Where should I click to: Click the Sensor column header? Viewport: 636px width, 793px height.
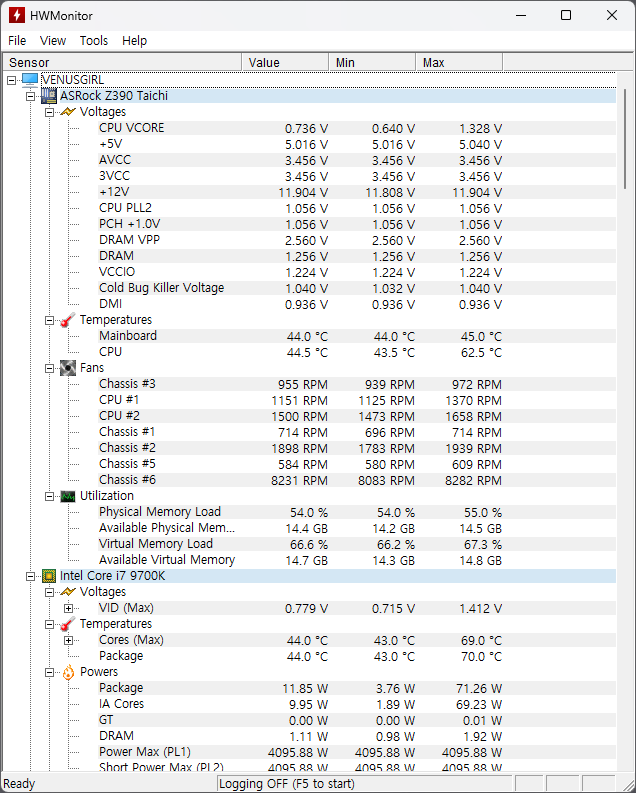(122, 62)
